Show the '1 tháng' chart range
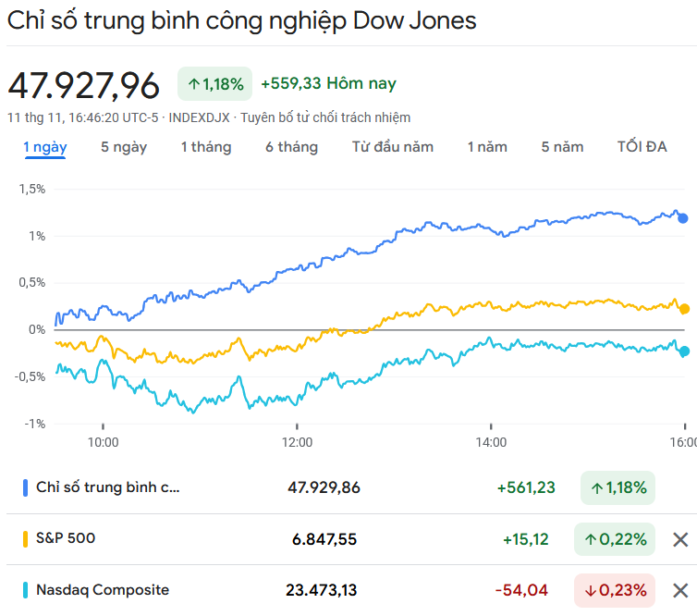The image size is (697, 616). [206, 147]
